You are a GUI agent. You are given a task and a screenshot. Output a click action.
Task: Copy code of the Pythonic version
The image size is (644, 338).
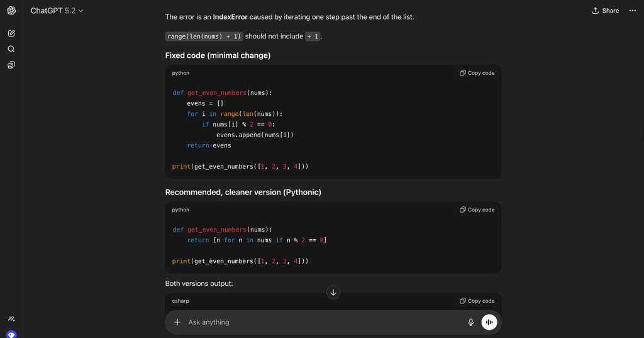pyautogui.click(x=477, y=210)
